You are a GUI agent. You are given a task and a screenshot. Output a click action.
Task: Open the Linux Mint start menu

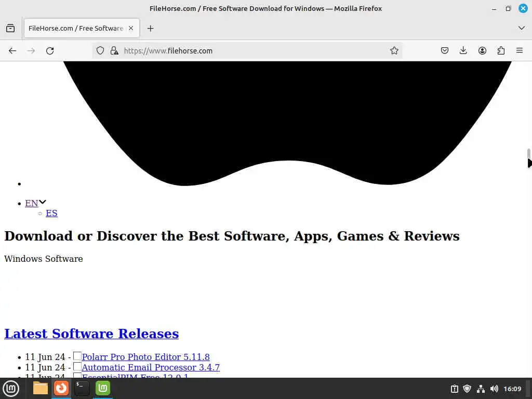pyautogui.click(x=11, y=389)
